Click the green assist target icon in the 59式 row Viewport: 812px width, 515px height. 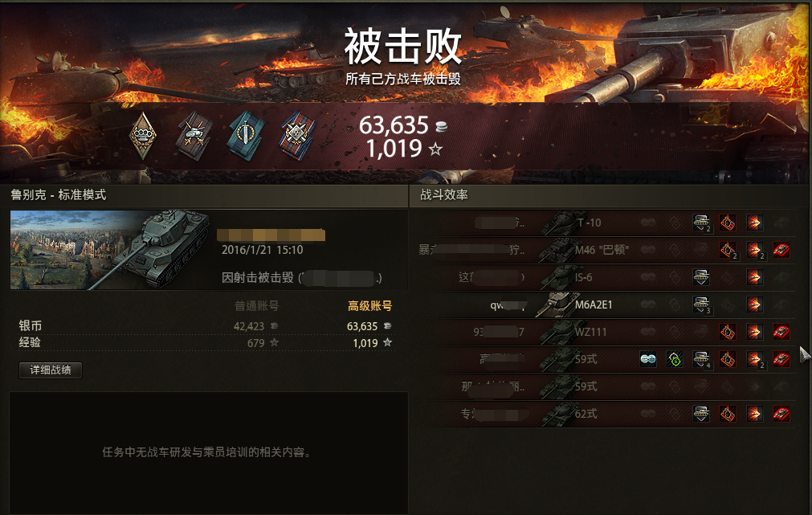(674, 358)
